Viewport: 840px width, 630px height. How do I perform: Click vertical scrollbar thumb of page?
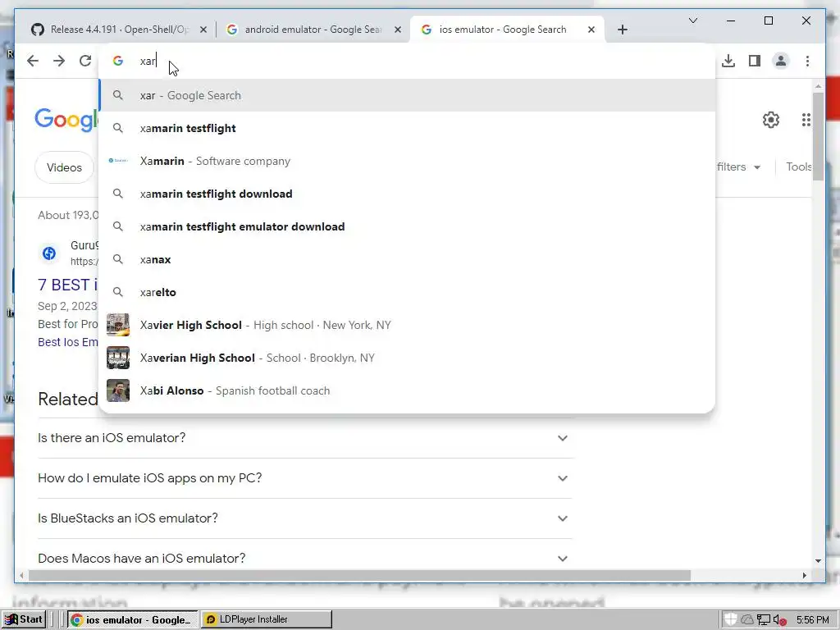(818, 137)
